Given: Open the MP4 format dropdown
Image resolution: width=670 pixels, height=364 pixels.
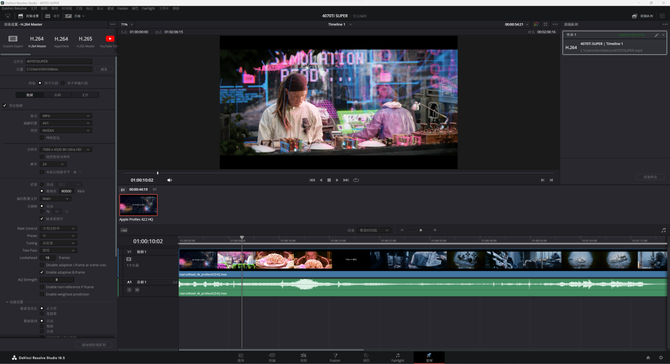Looking at the screenshot, I should [x=66, y=116].
